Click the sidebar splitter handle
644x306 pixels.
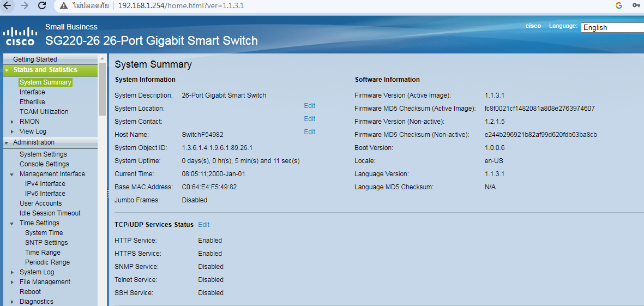[x=107, y=193]
